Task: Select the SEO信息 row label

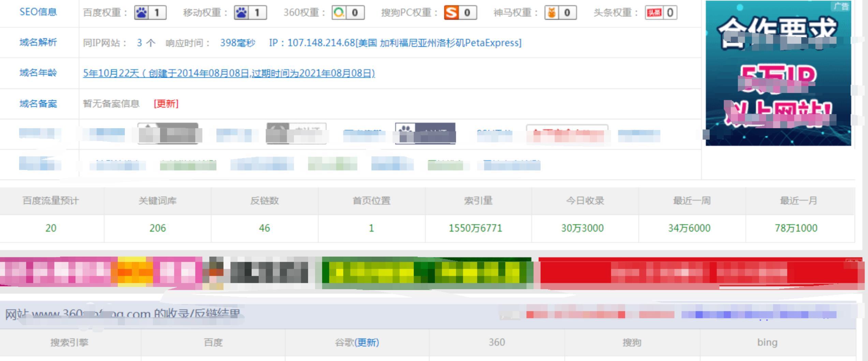Action: pyautogui.click(x=38, y=12)
